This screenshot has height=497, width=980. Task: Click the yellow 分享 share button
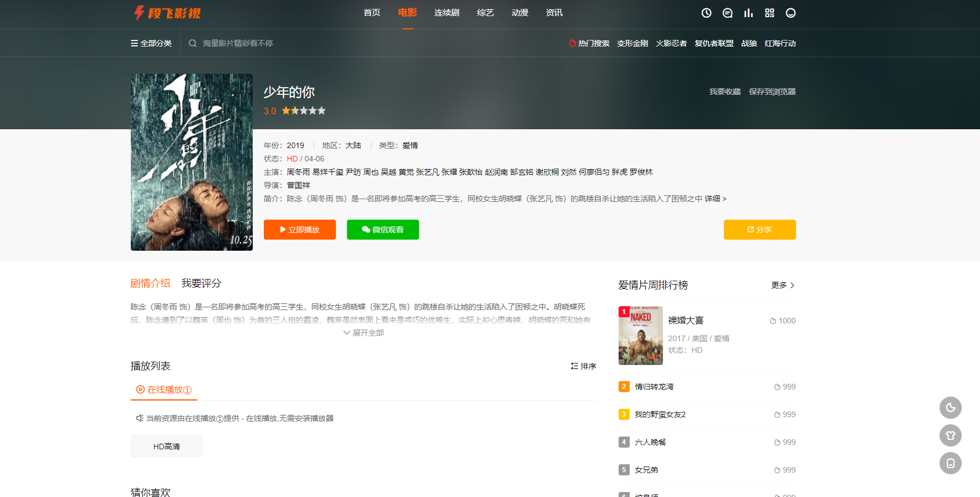click(x=760, y=230)
